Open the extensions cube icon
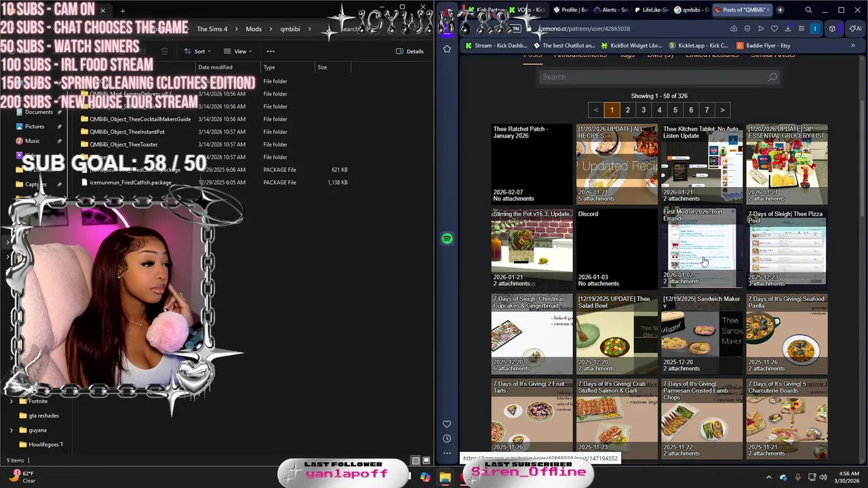This screenshot has width=868, height=488. point(833,28)
